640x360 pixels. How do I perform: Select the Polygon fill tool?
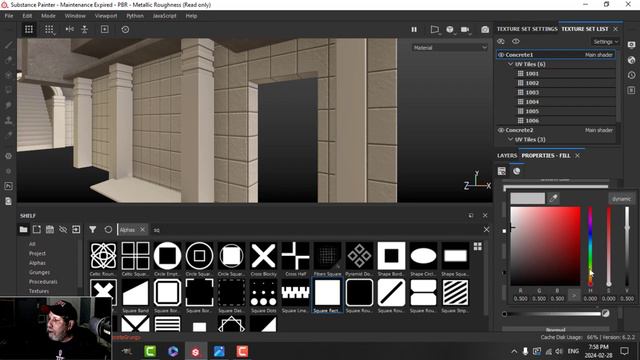coord(9,90)
